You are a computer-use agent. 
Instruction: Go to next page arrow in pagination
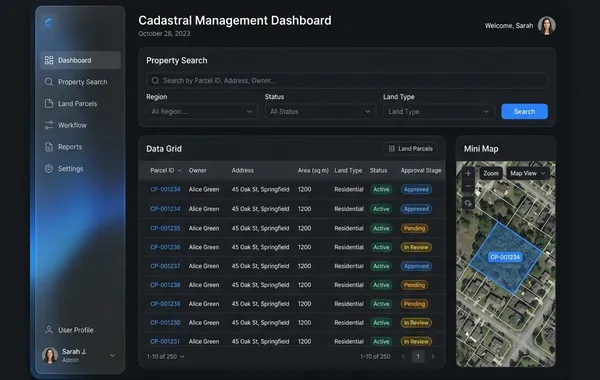(x=433, y=356)
